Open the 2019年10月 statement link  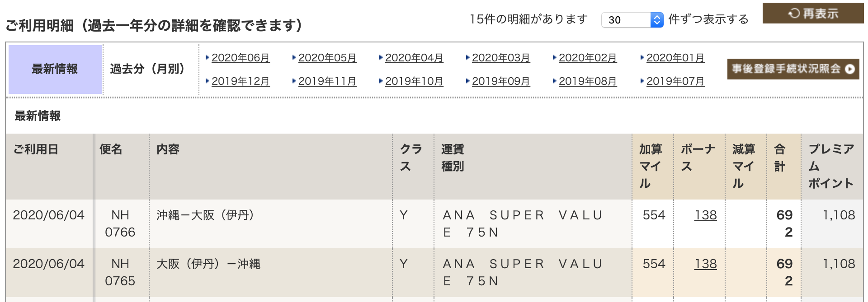[x=414, y=81]
